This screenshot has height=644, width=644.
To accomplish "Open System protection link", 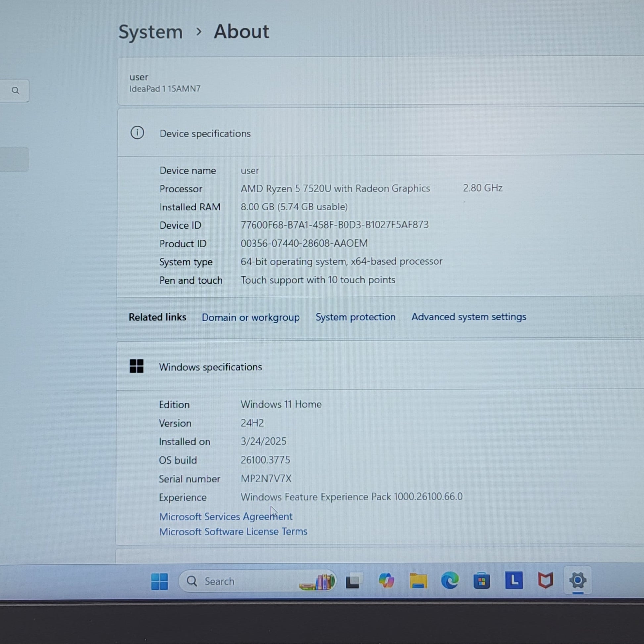I will click(x=355, y=317).
